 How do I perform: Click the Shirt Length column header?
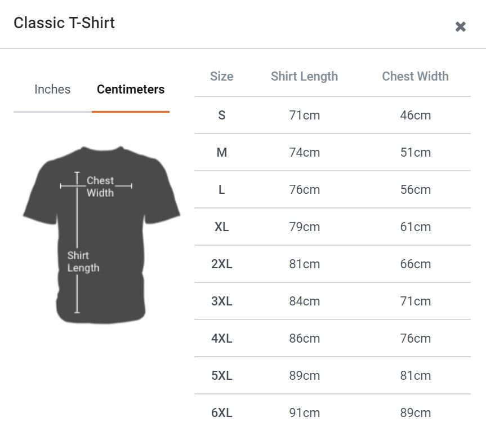click(x=304, y=77)
